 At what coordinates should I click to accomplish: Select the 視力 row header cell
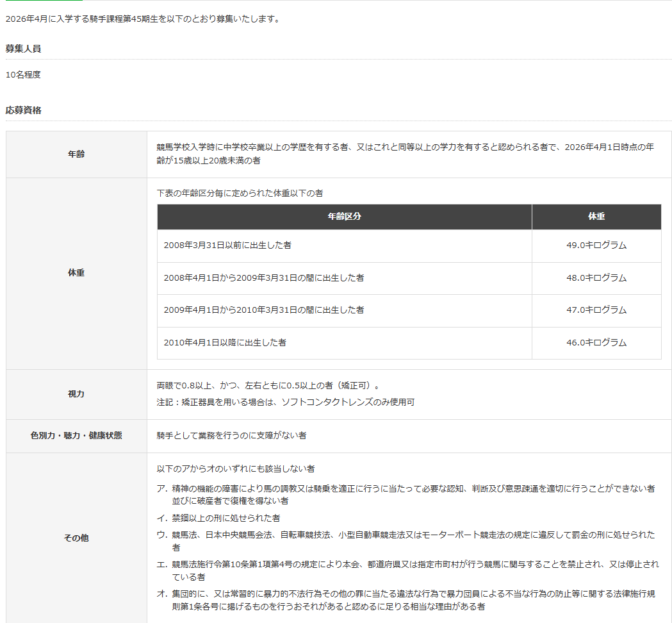click(76, 394)
